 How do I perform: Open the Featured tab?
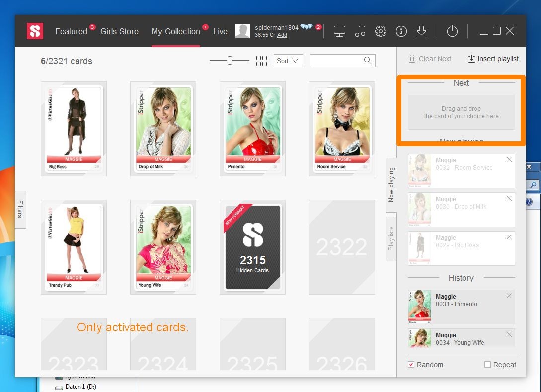tap(71, 31)
